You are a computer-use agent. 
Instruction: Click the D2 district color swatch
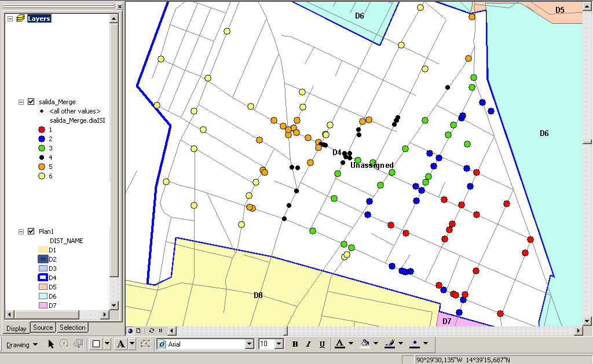click(x=43, y=259)
